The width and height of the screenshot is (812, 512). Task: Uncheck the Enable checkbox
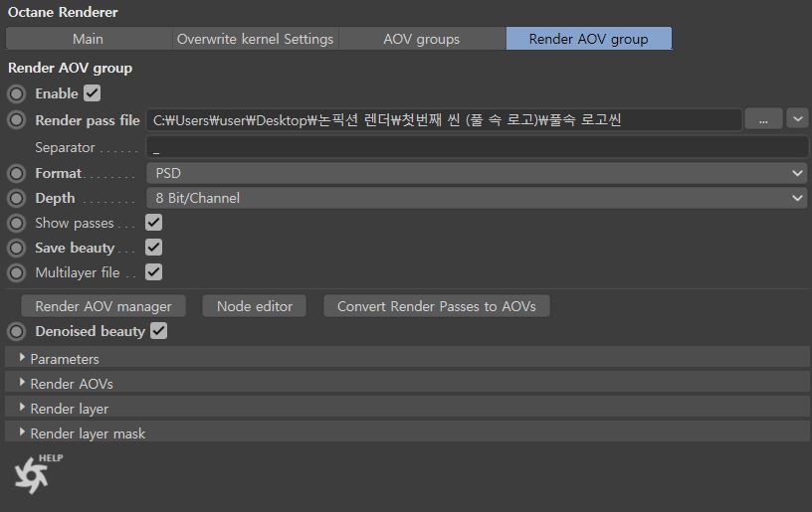(93, 93)
